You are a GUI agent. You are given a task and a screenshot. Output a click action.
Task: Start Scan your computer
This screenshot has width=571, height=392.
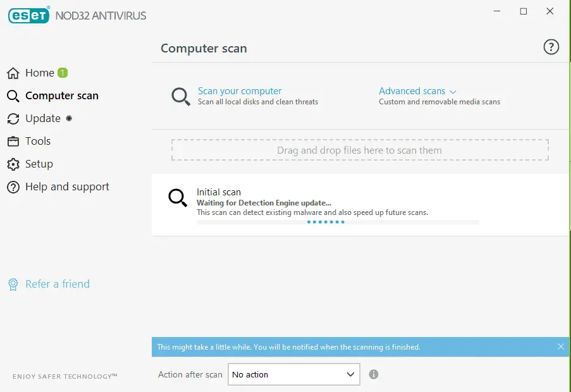tap(240, 90)
